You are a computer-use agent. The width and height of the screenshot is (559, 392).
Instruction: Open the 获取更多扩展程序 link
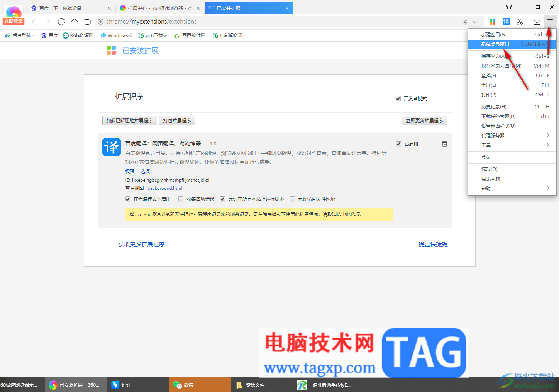click(141, 244)
